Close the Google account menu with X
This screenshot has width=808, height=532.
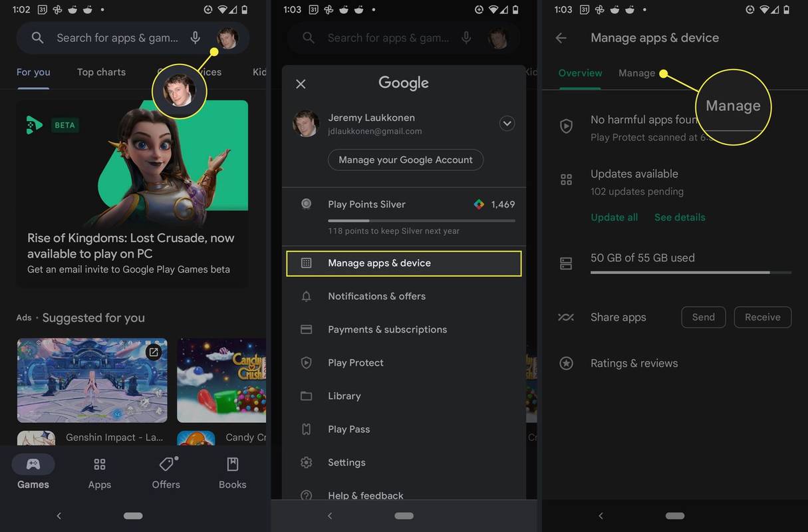tap(301, 84)
